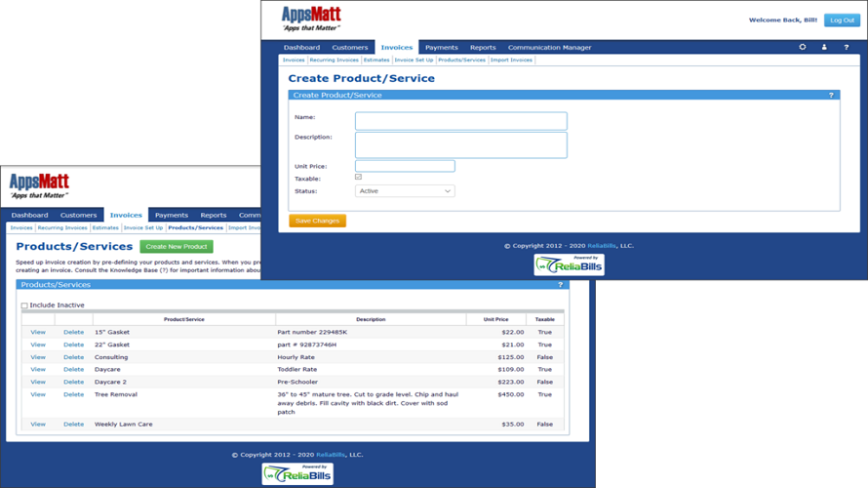
Task: Click Estimates sub-link in Create Product window
Action: point(376,60)
